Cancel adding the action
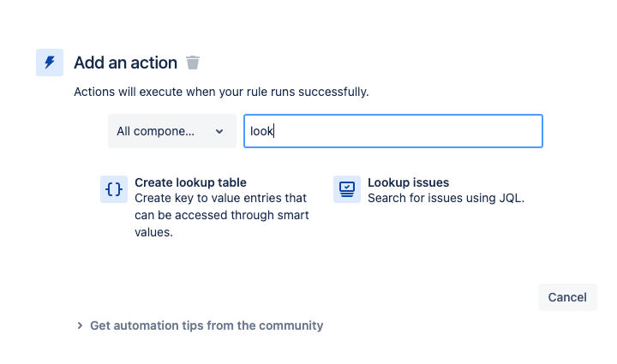 567,297
